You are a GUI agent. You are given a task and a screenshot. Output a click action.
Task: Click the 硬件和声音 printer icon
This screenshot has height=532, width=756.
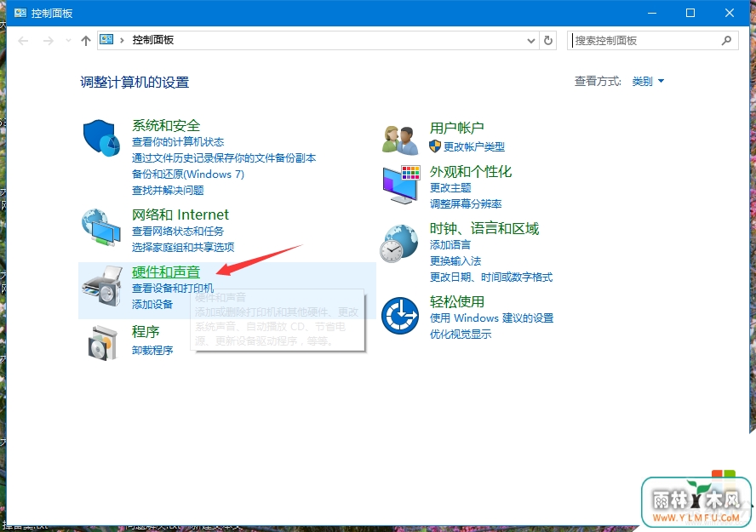pyautogui.click(x=102, y=286)
